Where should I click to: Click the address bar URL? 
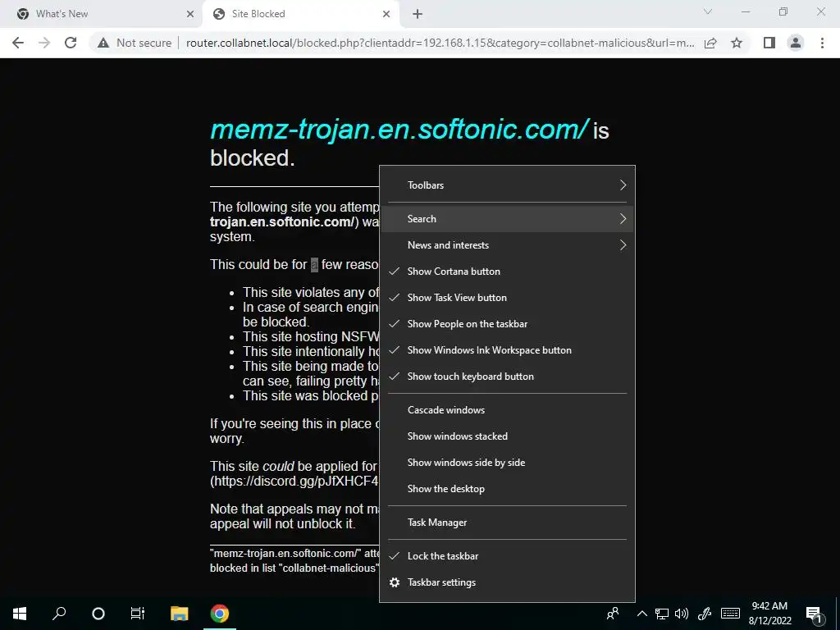441,43
